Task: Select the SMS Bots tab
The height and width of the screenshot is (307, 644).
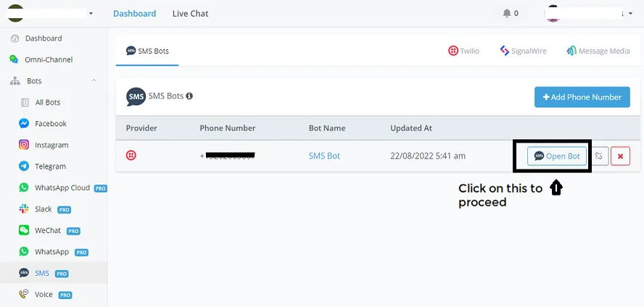Action: (147, 51)
